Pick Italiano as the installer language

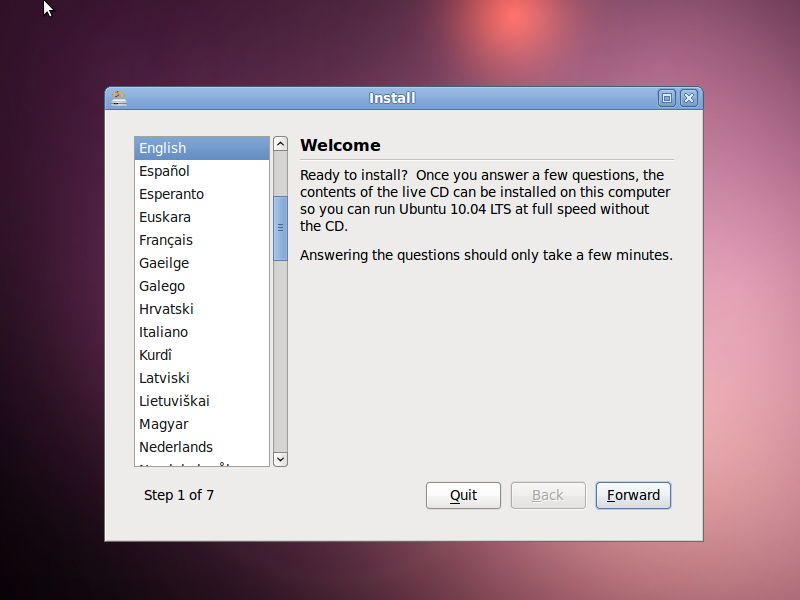pyautogui.click(x=163, y=332)
